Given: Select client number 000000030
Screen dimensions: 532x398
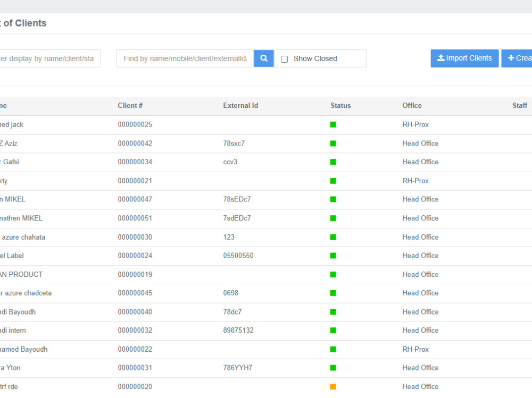Looking at the screenshot, I should point(135,238).
